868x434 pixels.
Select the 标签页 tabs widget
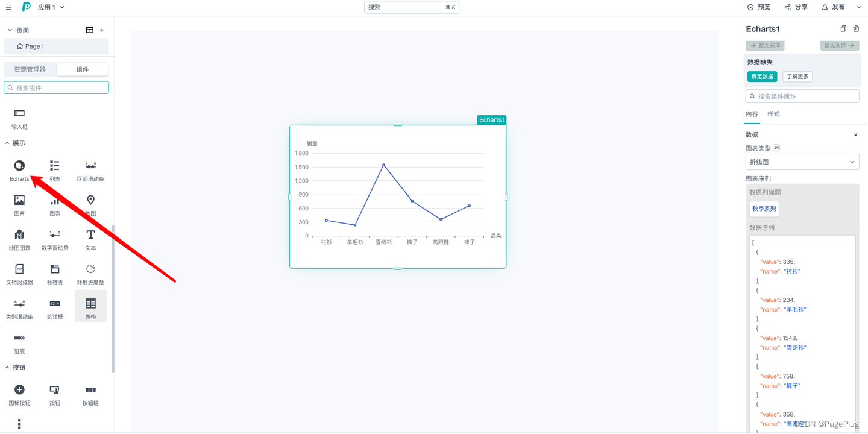coord(55,274)
